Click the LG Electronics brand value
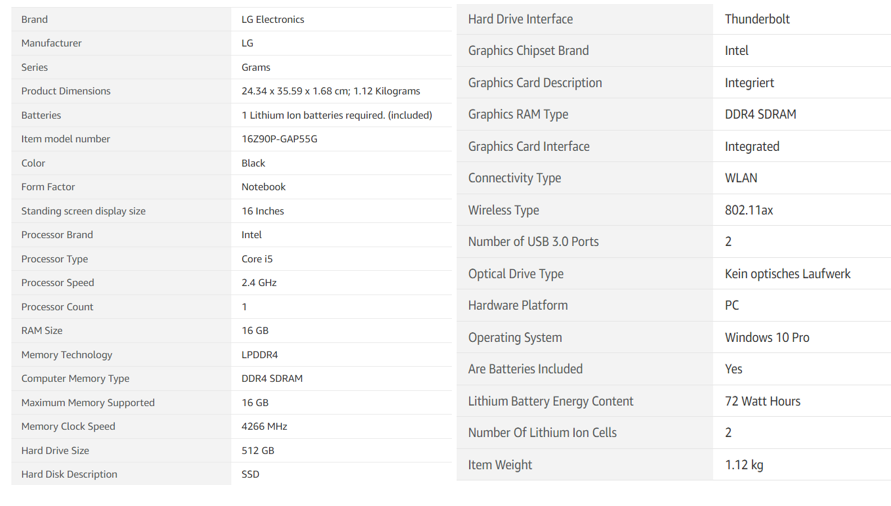Image resolution: width=891 pixels, height=506 pixels. (x=273, y=19)
